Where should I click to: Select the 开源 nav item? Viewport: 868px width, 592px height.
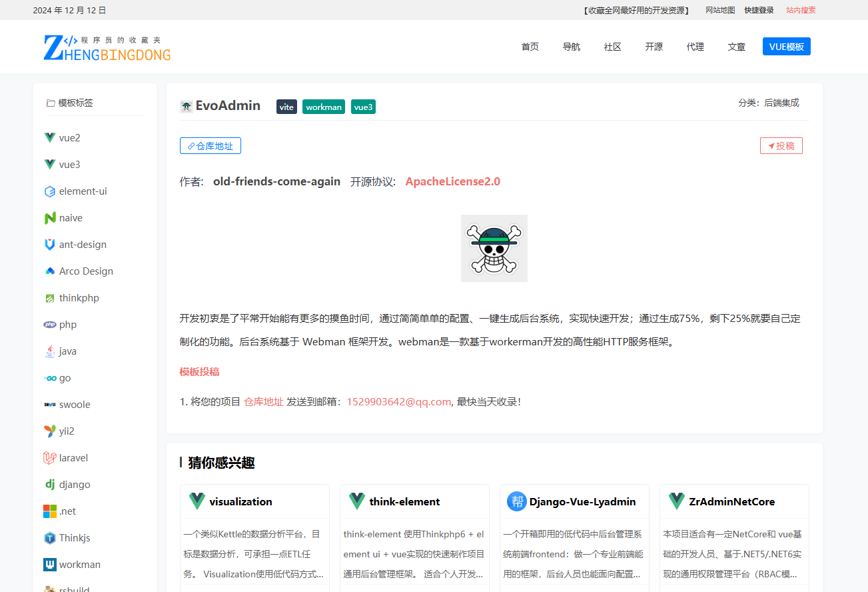click(x=654, y=47)
